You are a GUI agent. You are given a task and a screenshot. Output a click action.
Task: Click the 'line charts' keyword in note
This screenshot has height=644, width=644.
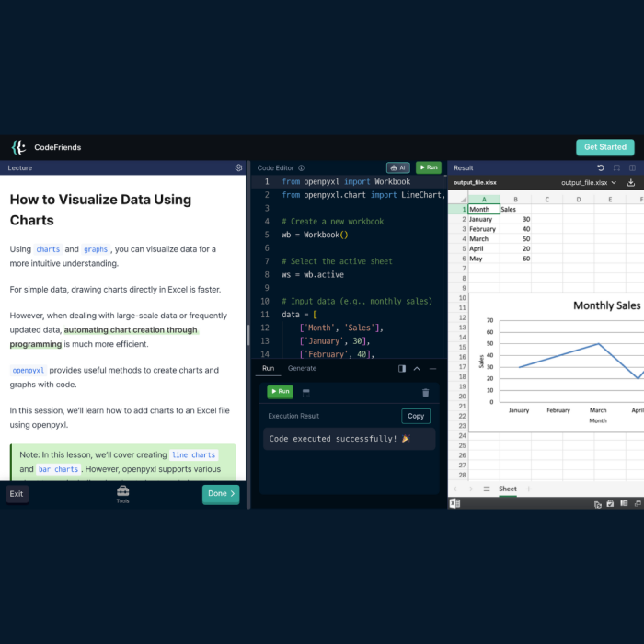point(193,454)
